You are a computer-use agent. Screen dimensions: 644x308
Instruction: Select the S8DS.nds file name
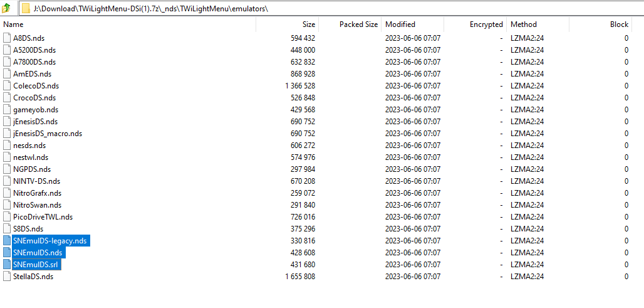(28, 229)
